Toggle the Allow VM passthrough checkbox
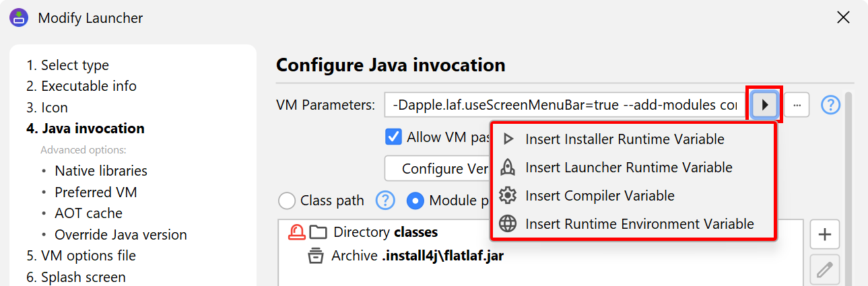Image resolution: width=868 pixels, height=286 pixels. [x=393, y=137]
